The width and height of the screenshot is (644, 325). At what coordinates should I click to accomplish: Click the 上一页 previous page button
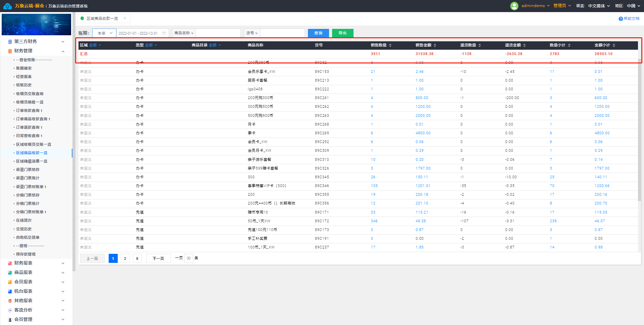point(92,259)
